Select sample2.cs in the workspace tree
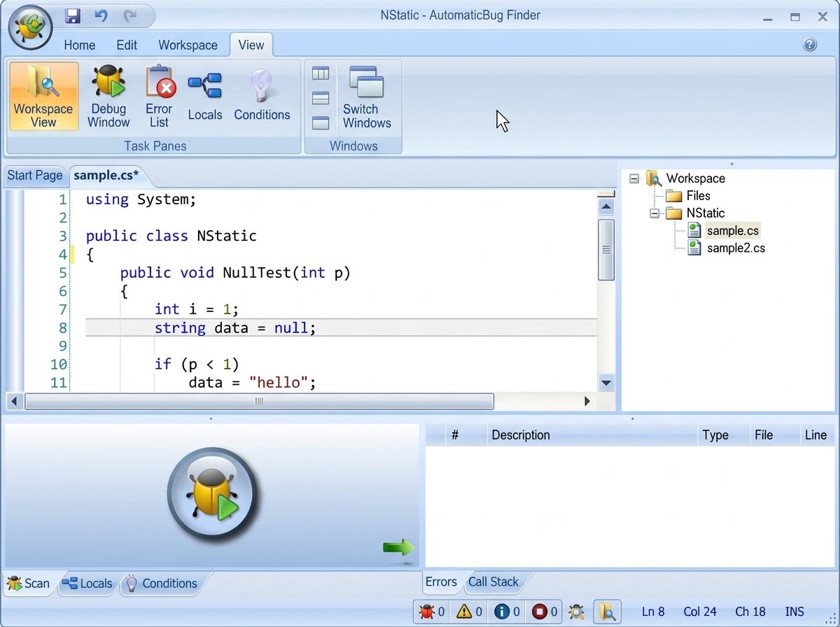 click(x=736, y=248)
